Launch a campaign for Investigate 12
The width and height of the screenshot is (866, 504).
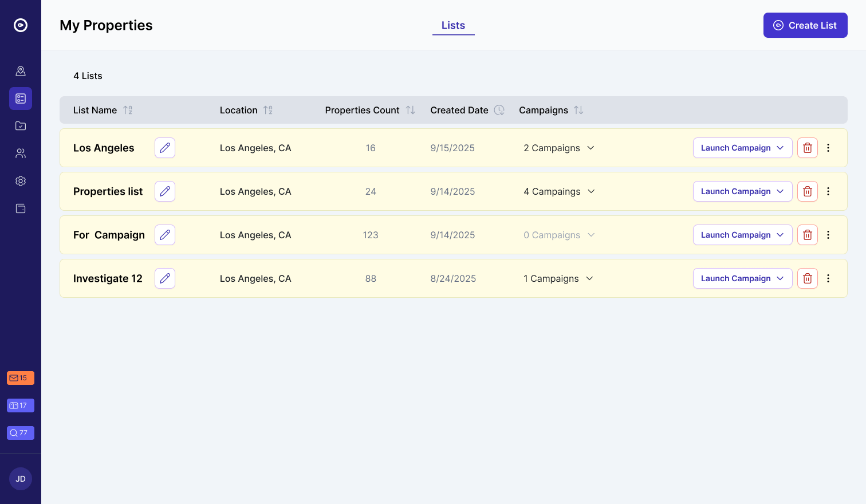click(742, 278)
